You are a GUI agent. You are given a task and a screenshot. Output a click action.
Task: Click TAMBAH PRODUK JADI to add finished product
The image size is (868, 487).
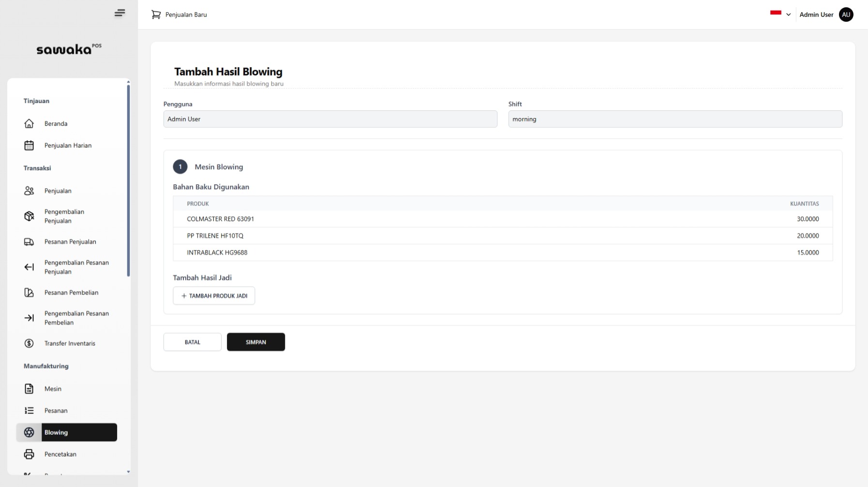coord(214,295)
